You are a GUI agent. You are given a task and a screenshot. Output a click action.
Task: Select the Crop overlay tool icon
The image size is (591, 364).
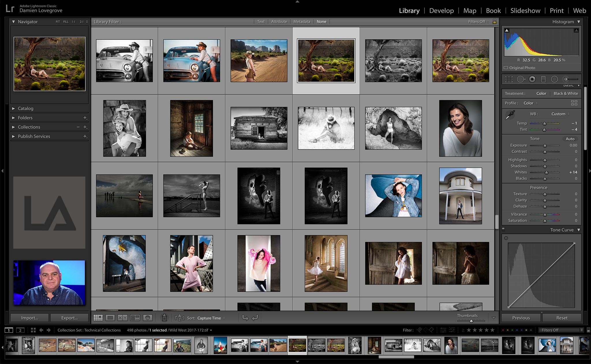click(x=509, y=79)
